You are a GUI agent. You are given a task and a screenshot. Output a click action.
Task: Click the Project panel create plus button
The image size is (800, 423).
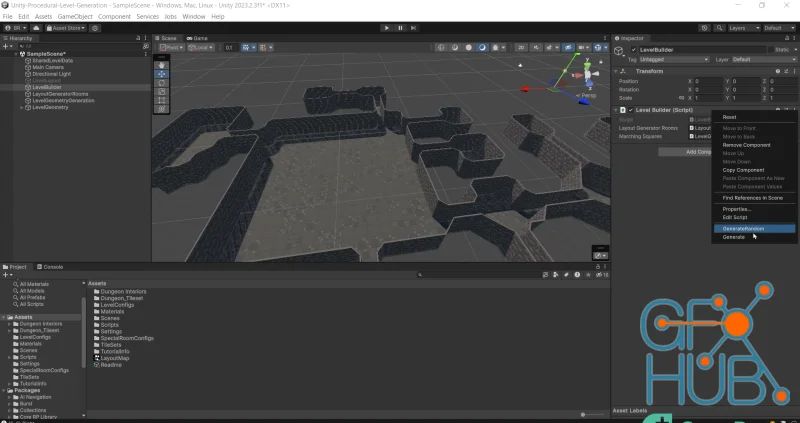7,275
